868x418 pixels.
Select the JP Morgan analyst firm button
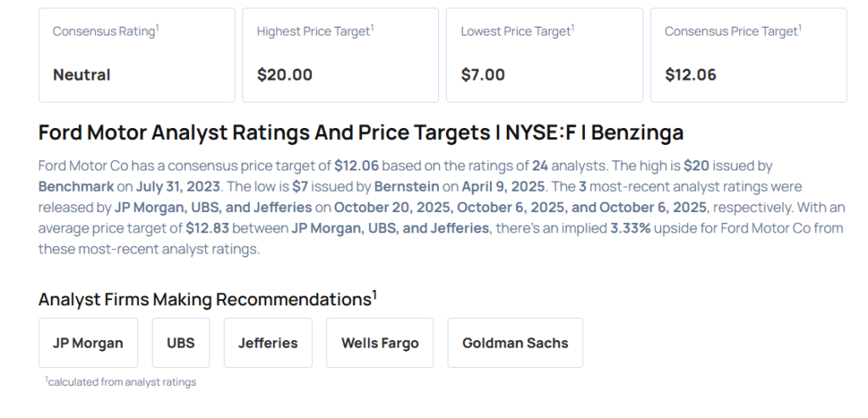tap(88, 343)
